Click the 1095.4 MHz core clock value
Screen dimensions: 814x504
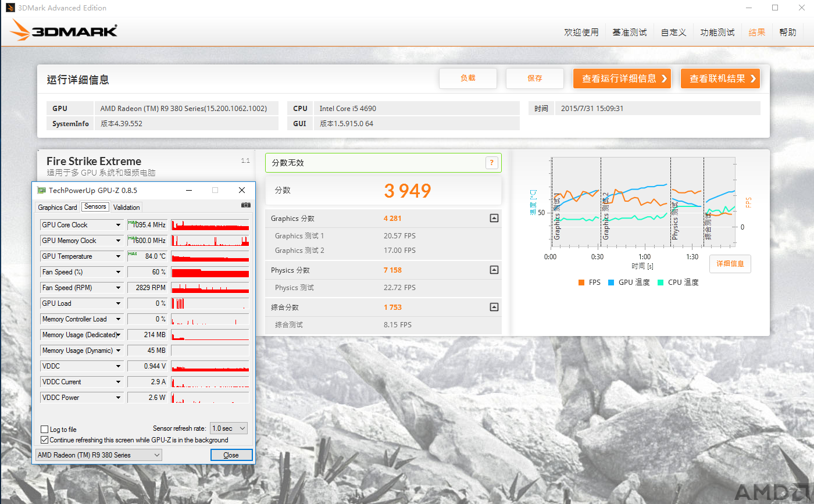click(147, 225)
